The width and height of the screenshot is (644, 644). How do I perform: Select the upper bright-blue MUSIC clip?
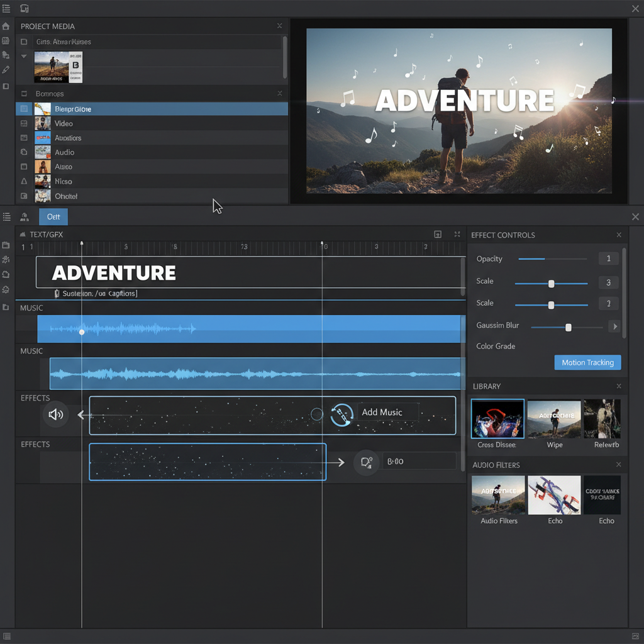tap(250, 328)
